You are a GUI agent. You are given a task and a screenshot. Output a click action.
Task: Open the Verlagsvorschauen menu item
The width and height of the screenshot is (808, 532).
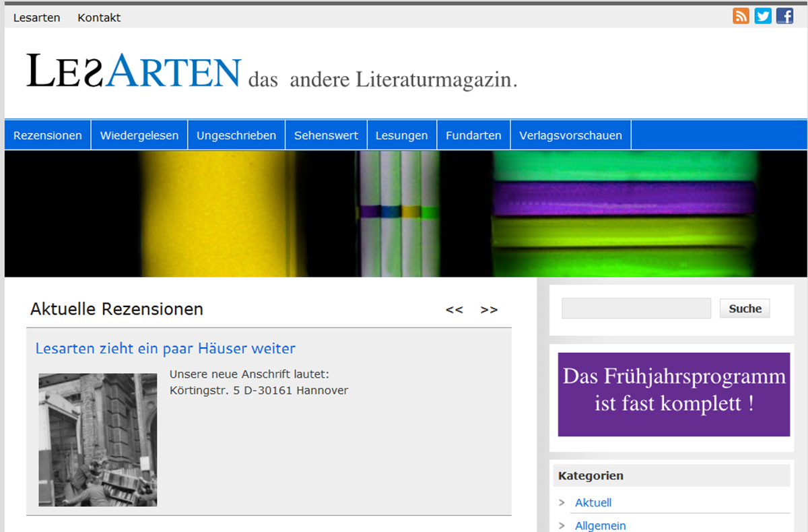coord(570,135)
